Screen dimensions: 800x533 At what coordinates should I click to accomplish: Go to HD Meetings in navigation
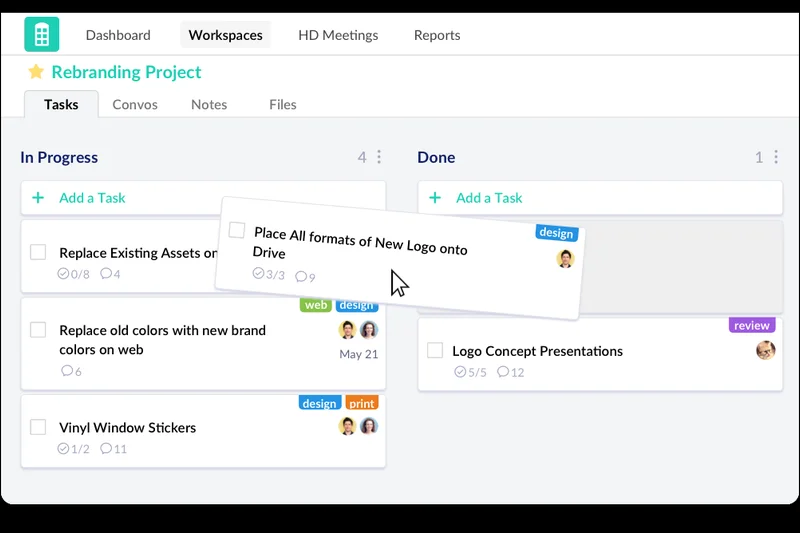click(338, 35)
